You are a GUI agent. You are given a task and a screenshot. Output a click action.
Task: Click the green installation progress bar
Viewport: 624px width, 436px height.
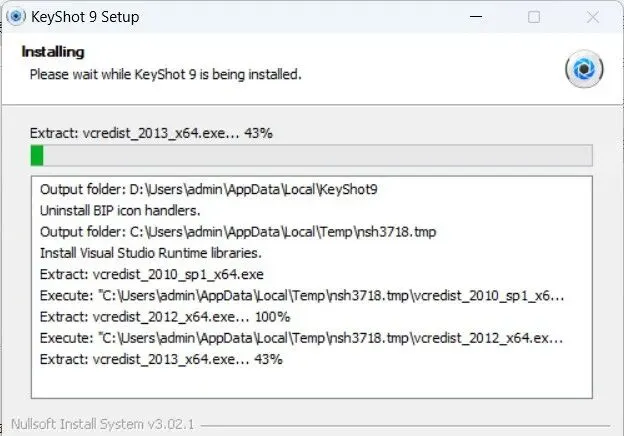[x=312, y=155]
